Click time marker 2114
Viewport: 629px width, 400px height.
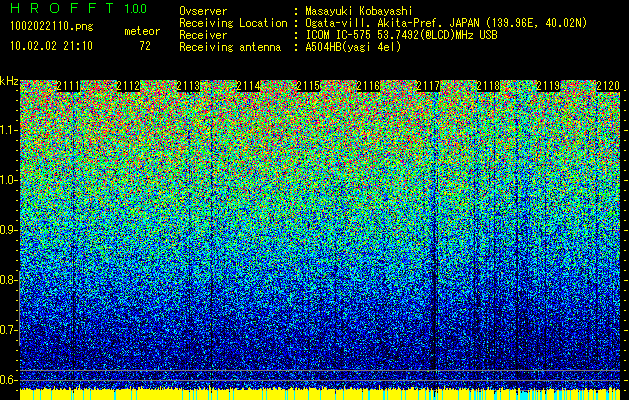click(248, 86)
